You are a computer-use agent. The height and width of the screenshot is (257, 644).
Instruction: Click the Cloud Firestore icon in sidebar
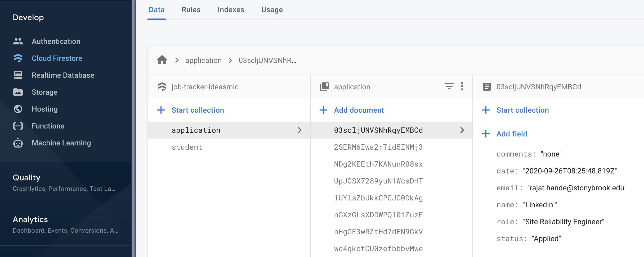coord(18,58)
